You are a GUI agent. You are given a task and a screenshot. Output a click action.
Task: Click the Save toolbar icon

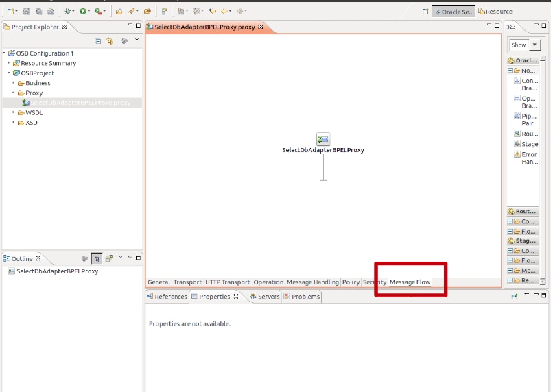tap(27, 12)
